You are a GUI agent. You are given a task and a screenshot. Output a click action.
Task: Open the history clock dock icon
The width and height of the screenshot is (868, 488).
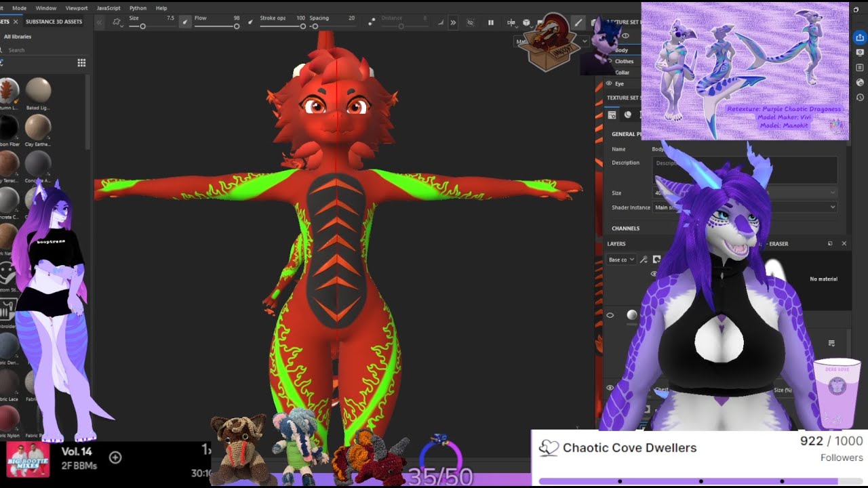click(860, 98)
